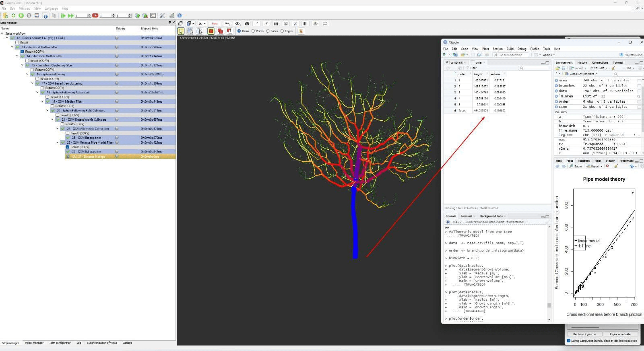Uncheck Result (COPY) under Statistical Outlier Filter
The image size is (644, 351).
(x=22, y=52)
